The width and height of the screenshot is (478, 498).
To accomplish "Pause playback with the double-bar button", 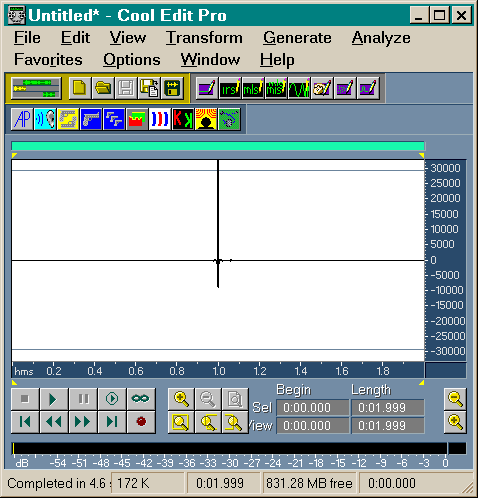I will tap(83, 399).
